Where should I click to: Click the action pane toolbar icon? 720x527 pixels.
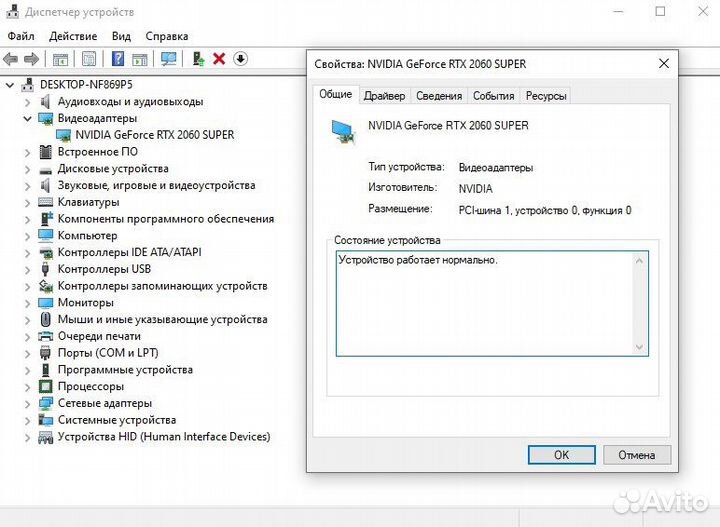pos(140,59)
